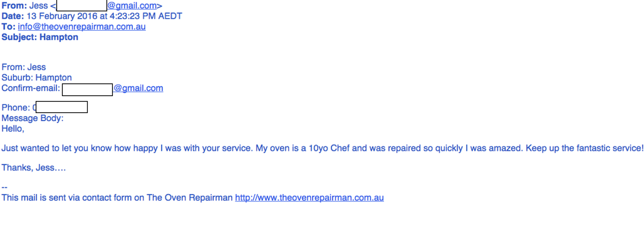
Task: Click the From: Jess line in message body
Action: coord(24,67)
